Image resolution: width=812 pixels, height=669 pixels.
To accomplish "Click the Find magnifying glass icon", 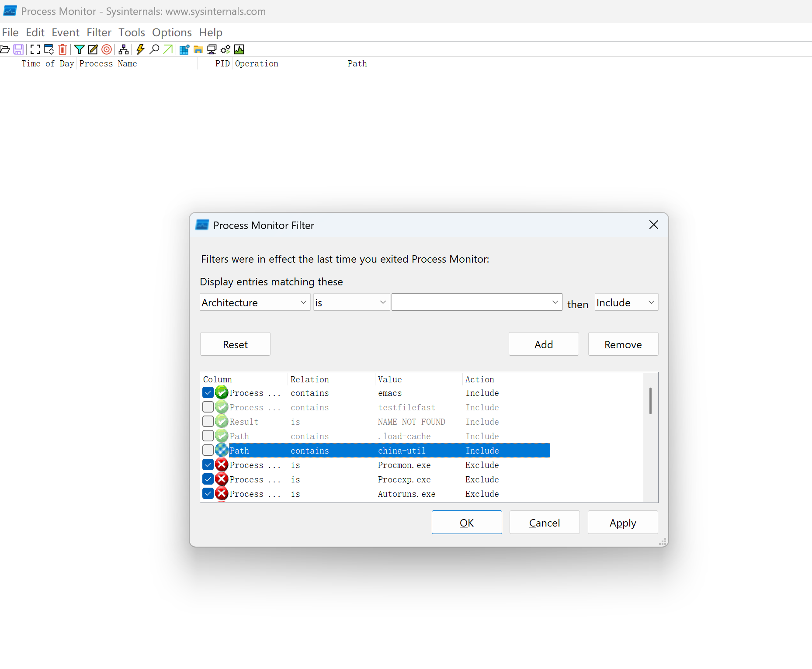I will (x=154, y=49).
